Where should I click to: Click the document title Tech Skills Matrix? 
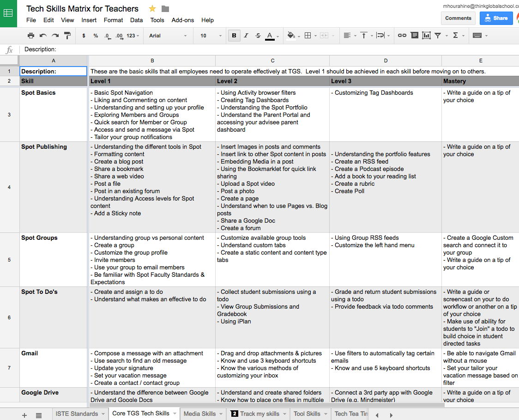click(82, 9)
